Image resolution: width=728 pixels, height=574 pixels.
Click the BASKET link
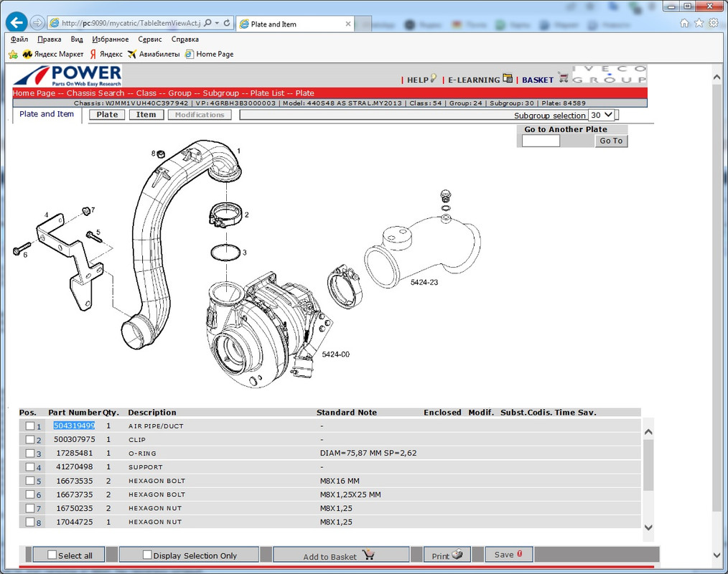pyautogui.click(x=538, y=80)
